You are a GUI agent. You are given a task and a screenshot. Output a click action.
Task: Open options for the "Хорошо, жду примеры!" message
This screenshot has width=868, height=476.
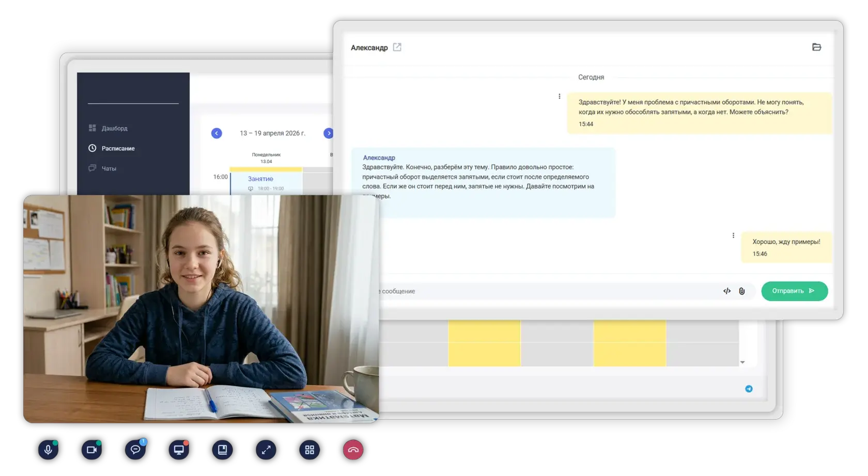click(x=733, y=235)
